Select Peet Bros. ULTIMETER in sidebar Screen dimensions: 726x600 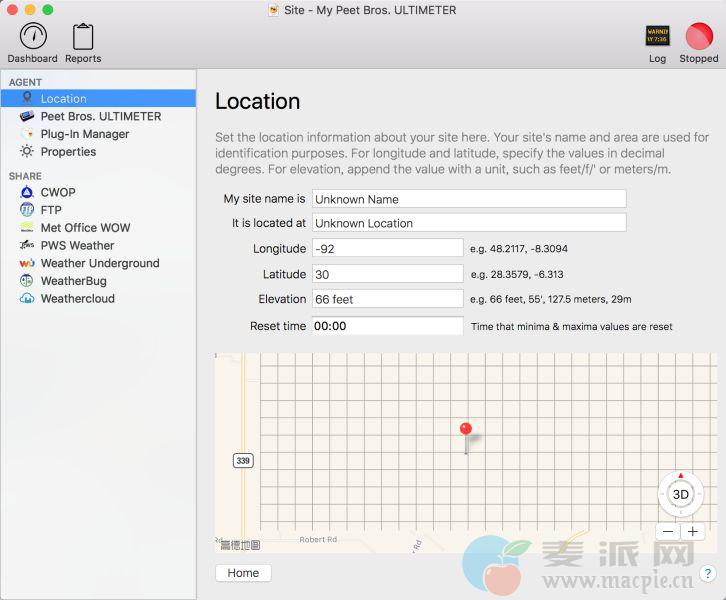[100, 116]
